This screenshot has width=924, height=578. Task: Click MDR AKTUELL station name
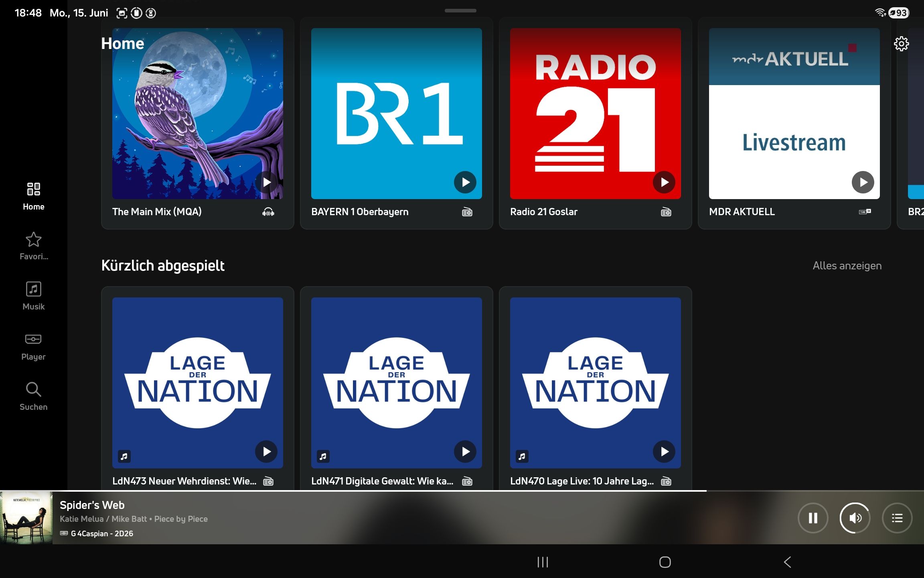(742, 212)
